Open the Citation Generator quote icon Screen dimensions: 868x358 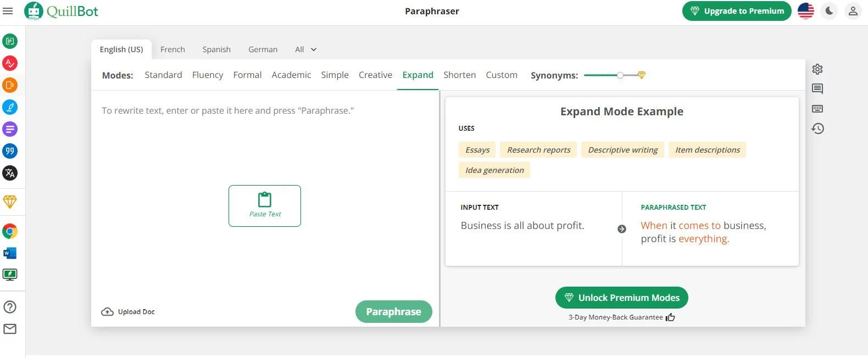[x=10, y=151]
